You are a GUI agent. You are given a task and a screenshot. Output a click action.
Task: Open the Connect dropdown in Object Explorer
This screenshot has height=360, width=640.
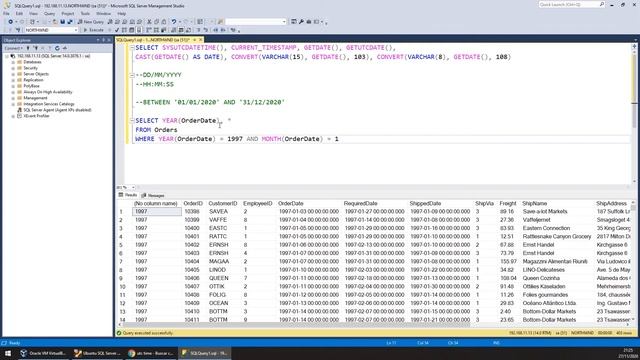click(12, 48)
